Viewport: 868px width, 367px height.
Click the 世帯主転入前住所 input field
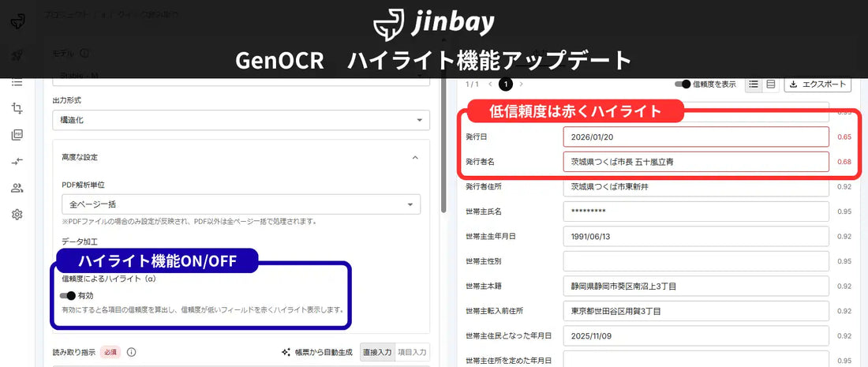tap(696, 311)
